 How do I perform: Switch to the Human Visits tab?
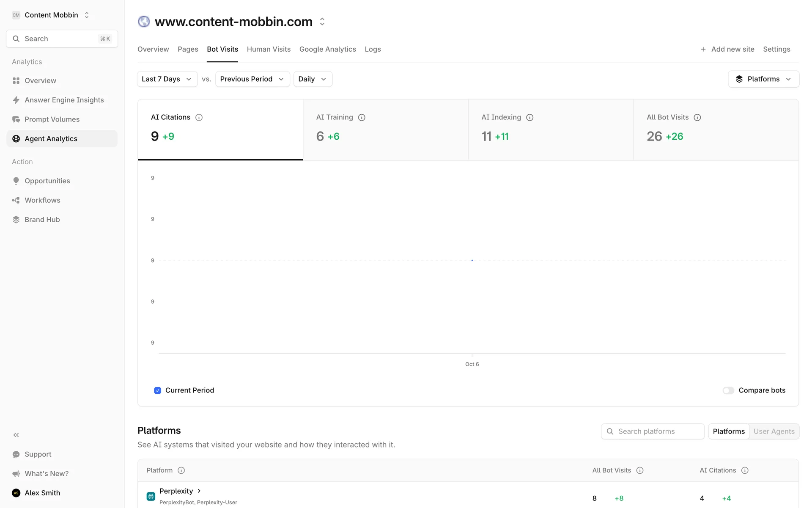(x=269, y=49)
